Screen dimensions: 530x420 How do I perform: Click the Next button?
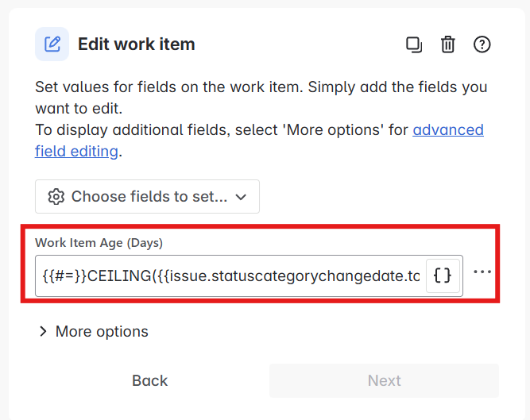(384, 380)
